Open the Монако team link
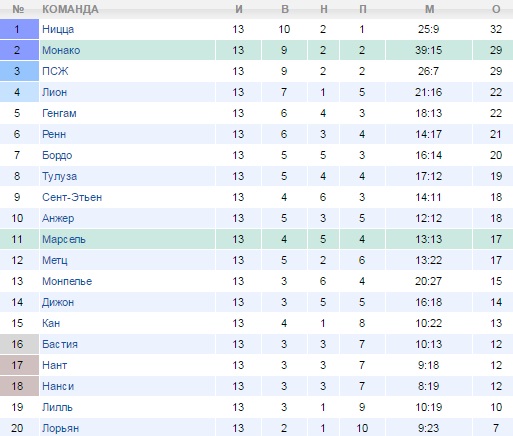 pos(61,50)
